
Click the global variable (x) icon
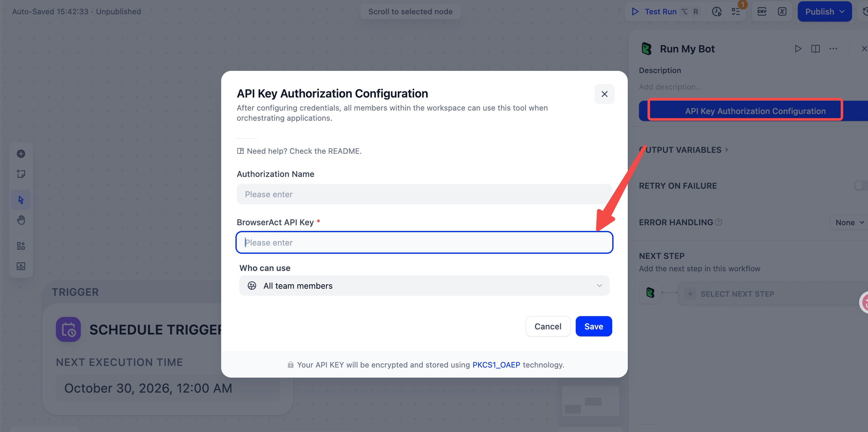[782, 12]
